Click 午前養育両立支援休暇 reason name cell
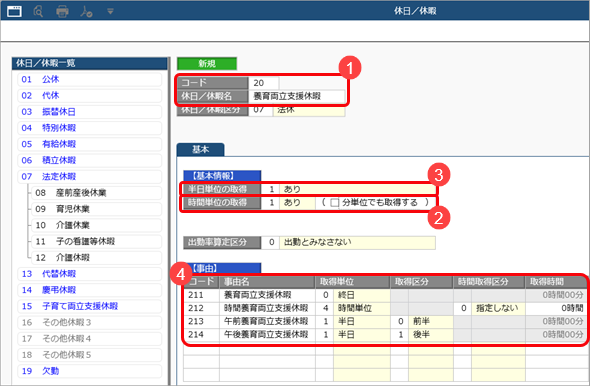 click(x=267, y=321)
